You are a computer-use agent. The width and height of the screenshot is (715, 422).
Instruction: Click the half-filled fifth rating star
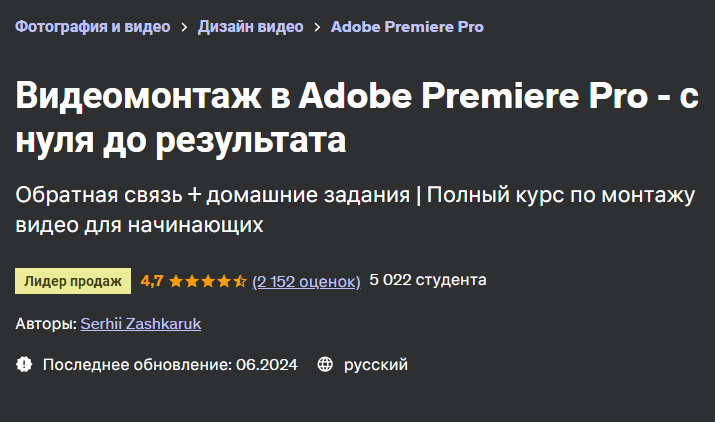[x=240, y=281]
